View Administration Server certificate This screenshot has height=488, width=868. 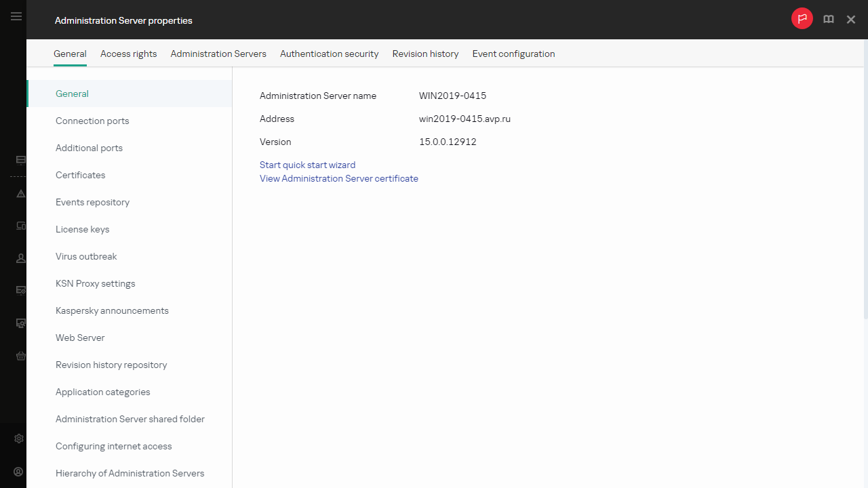(338, 178)
